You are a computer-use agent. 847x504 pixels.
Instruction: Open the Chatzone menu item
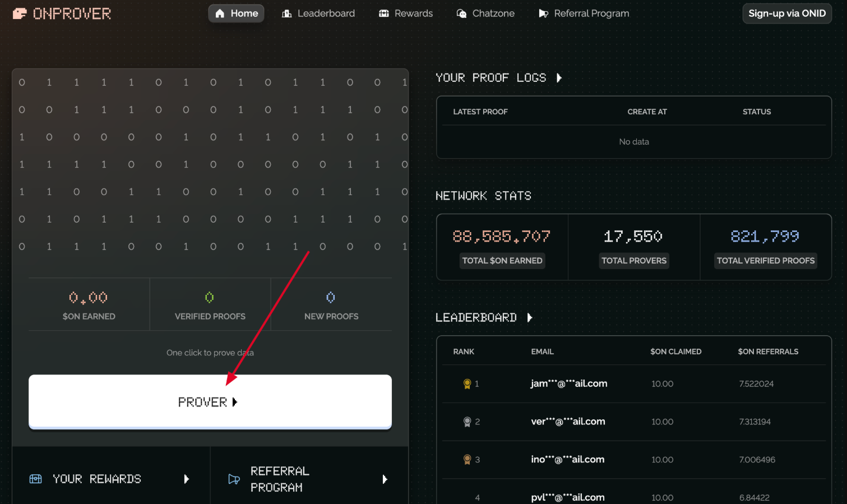tap(485, 13)
